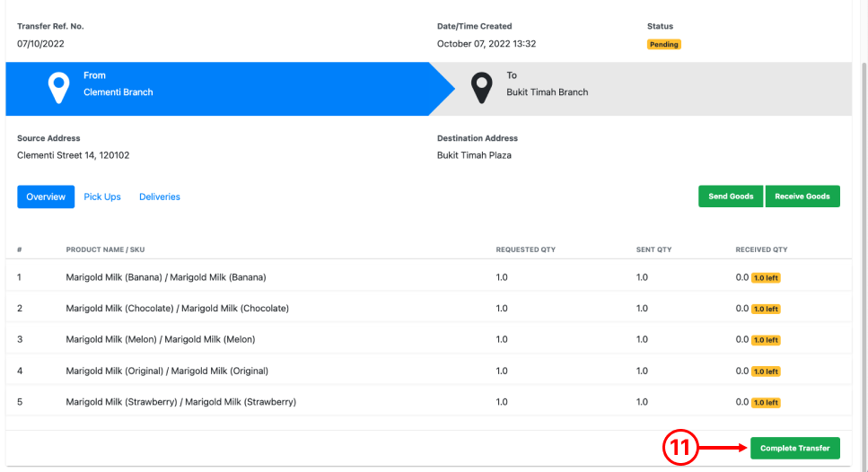Screen dimensions: 868x472
Task: Open the Overview tab
Action: point(46,197)
